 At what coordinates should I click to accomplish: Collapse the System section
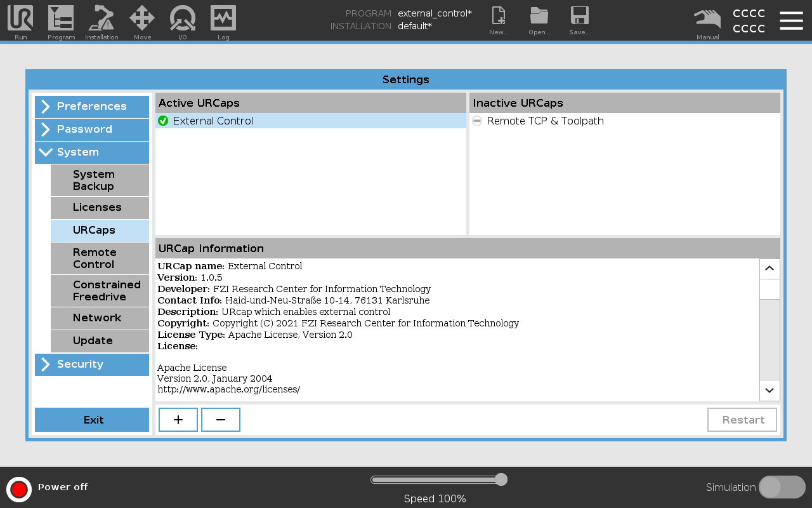pyautogui.click(x=92, y=152)
